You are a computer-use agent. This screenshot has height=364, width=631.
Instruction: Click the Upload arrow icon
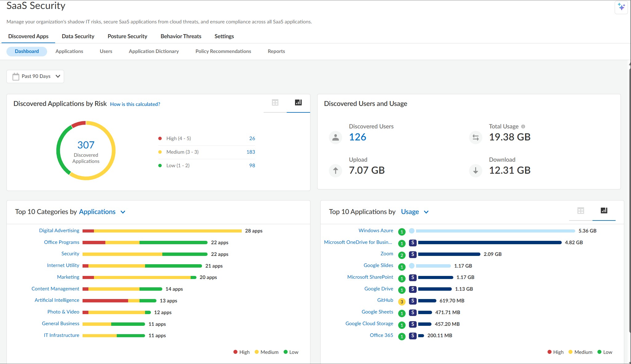335,170
